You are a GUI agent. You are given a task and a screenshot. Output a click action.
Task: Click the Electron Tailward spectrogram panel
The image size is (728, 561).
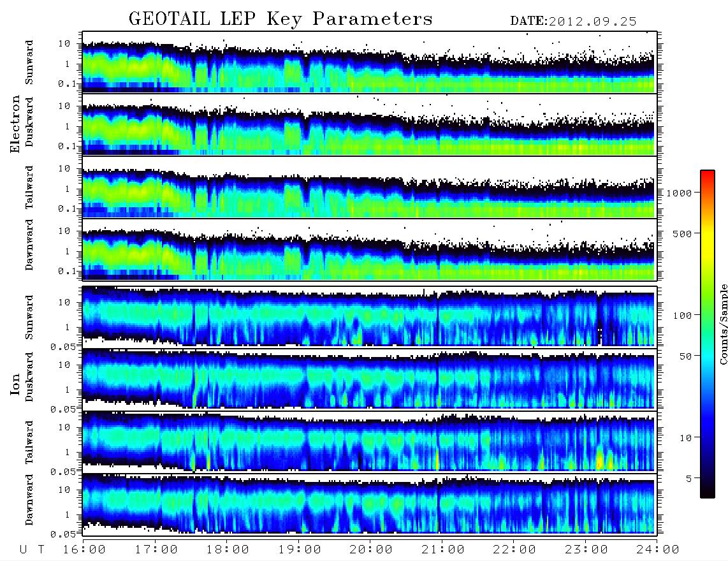[370, 187]
